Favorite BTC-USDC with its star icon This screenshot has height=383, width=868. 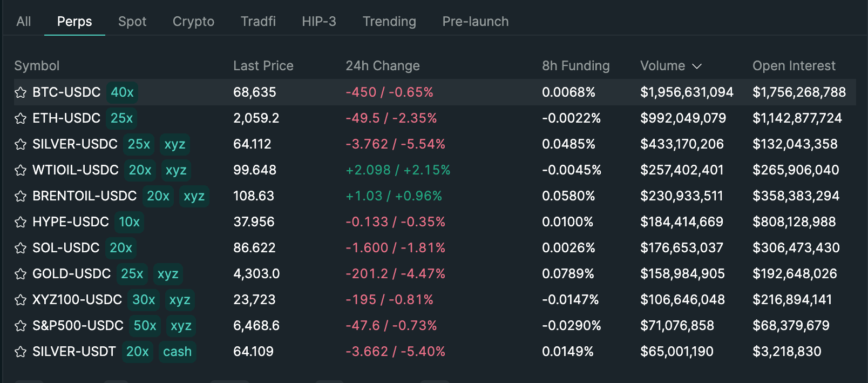[x=21, y=92]
